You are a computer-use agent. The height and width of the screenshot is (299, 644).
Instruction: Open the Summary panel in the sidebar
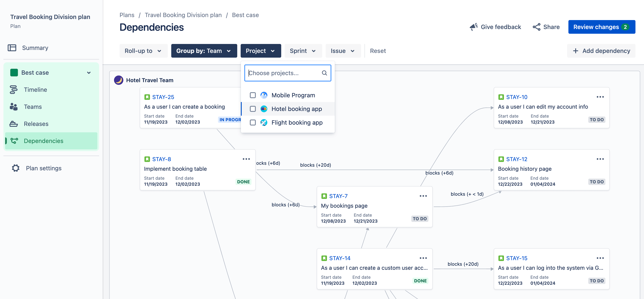click(x=35, y=48)
